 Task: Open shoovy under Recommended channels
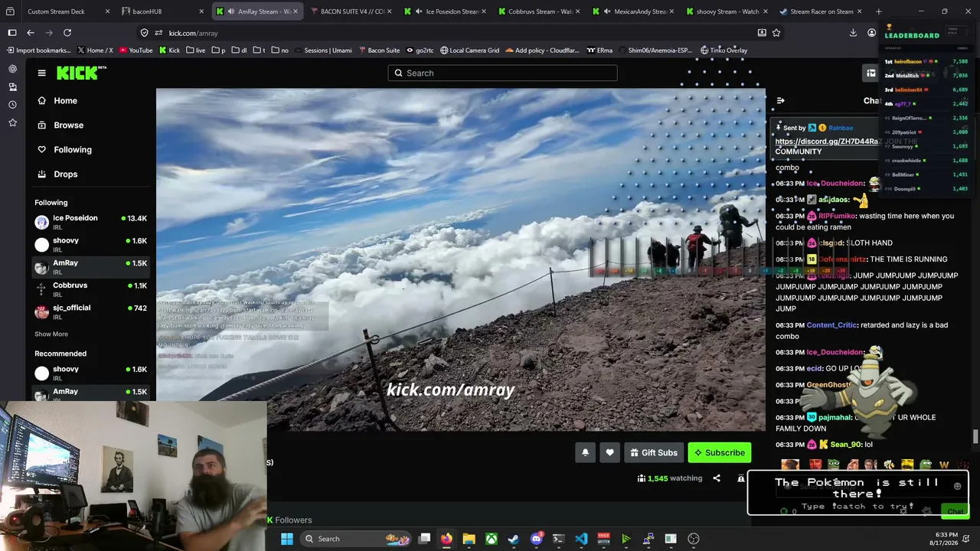[90, 373]
